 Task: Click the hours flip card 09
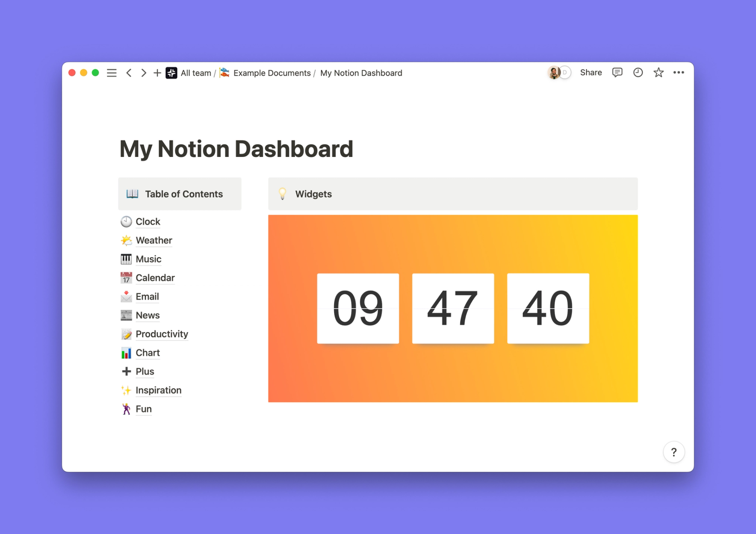tap(358, 308)
